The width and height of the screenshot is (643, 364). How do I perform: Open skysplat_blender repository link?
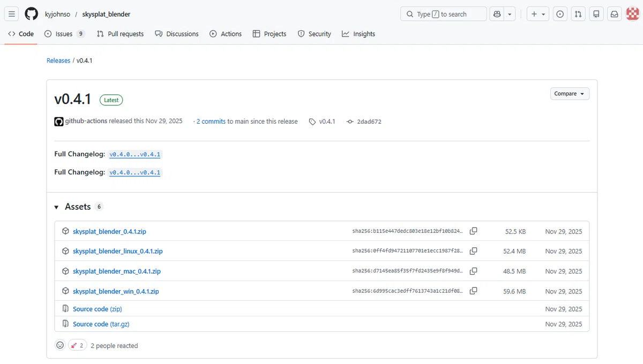coord(106,14)
